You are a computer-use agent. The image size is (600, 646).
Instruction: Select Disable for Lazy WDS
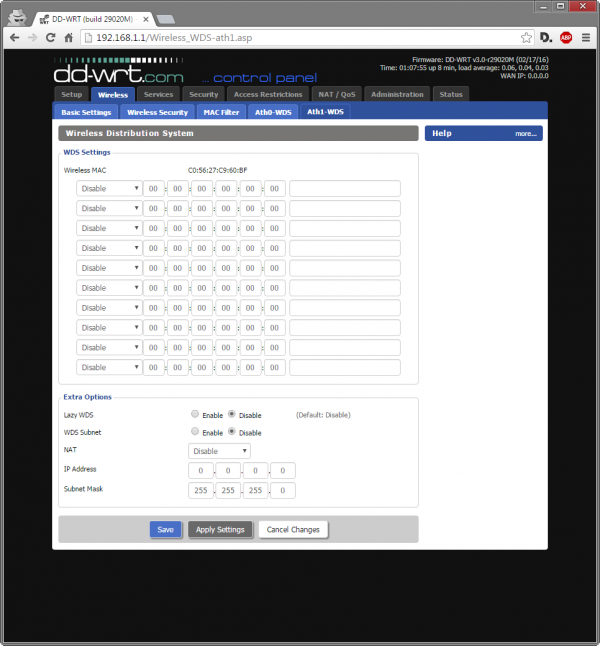(232, 414)
